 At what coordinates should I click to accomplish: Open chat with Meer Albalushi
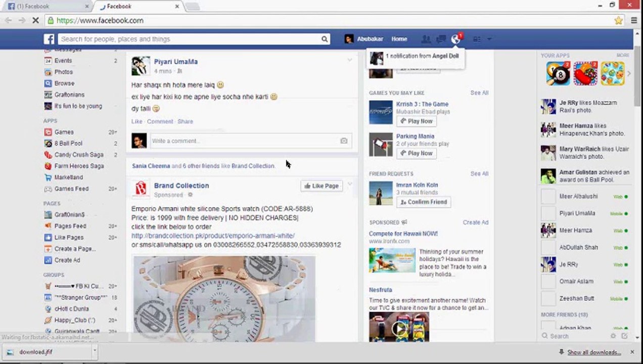[585, 196]
